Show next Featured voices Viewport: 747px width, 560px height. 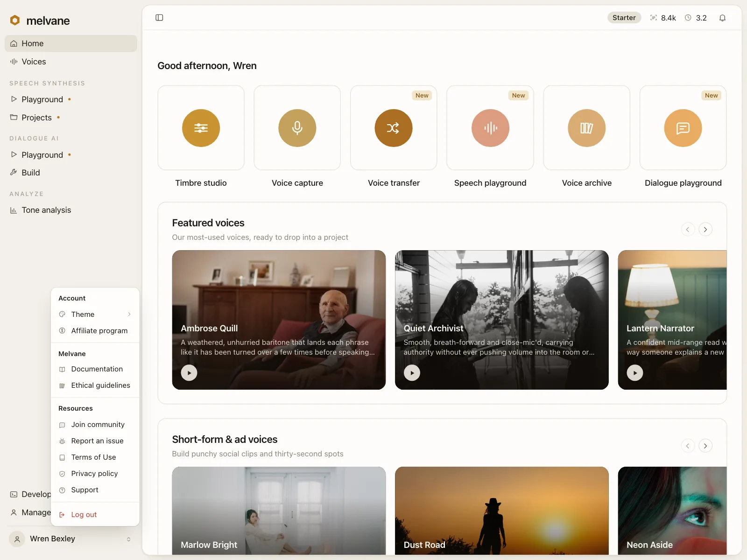pyautogui.click(x=705, y=229)
